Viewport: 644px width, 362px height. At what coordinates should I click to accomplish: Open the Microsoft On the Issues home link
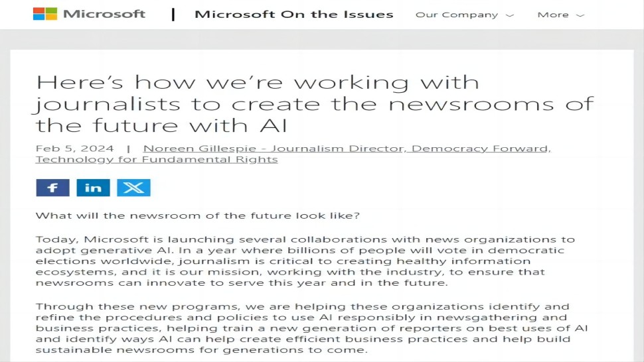pyautogui.click(x=293, y=15)
